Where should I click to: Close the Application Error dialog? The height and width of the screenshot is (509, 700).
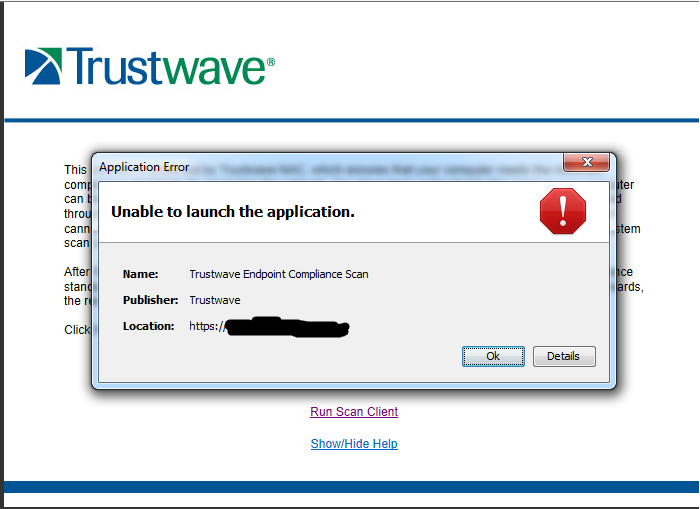click(x=587, y=162)
